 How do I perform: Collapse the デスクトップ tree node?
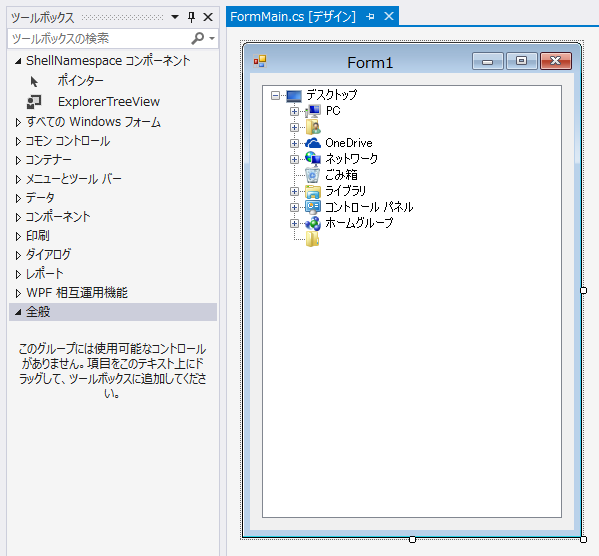(x=275, y=96)
